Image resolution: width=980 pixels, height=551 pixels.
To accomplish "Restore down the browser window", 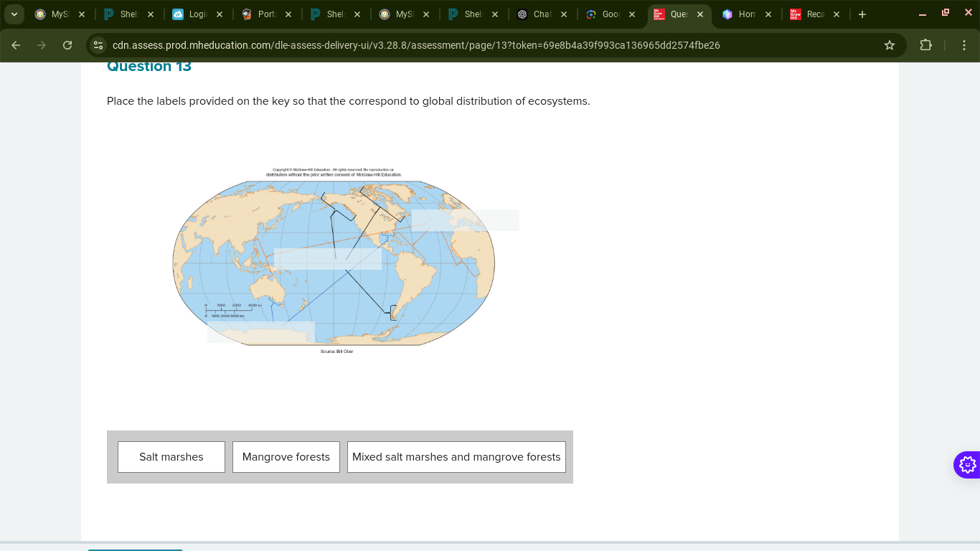I will pos(946,13).
